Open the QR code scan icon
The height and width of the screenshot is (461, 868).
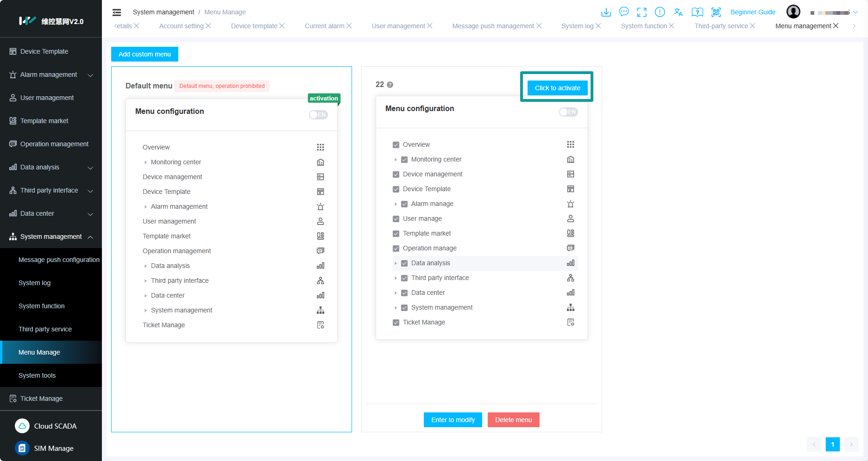[x=716, y=12]
